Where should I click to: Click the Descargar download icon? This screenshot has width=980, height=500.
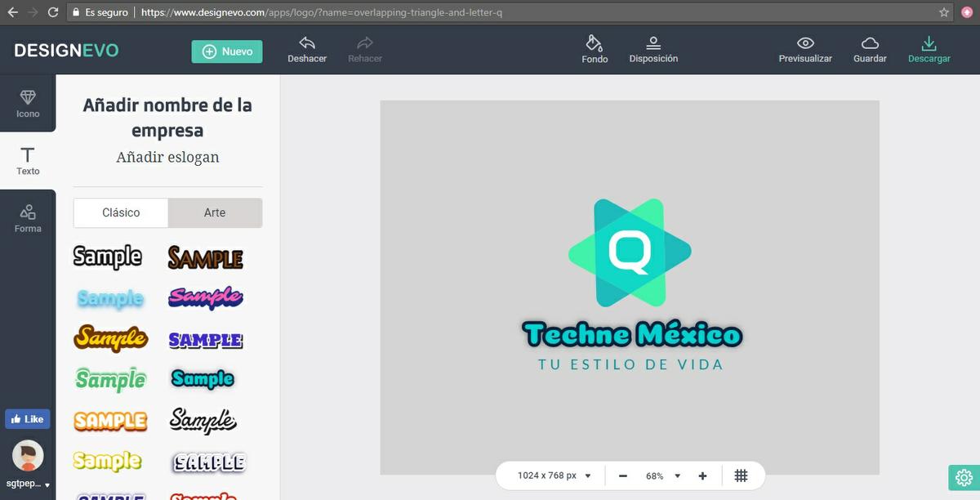[929, 43]
